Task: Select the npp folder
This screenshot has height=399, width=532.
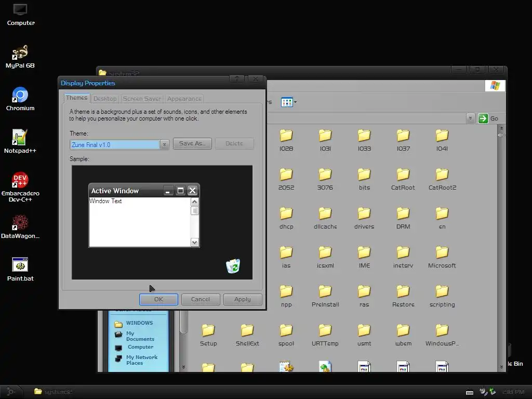Action: tap(286, 296)
